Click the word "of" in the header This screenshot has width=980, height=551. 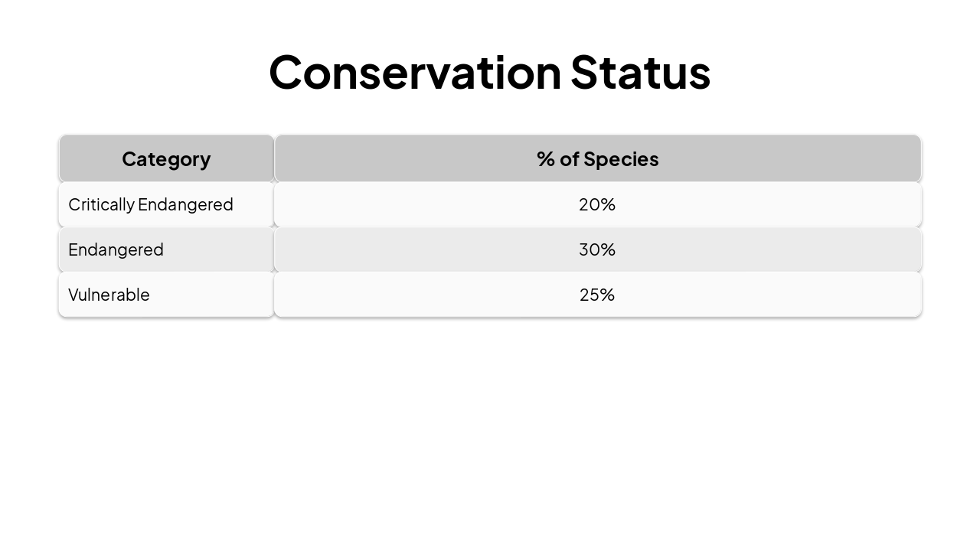point(568,158)
